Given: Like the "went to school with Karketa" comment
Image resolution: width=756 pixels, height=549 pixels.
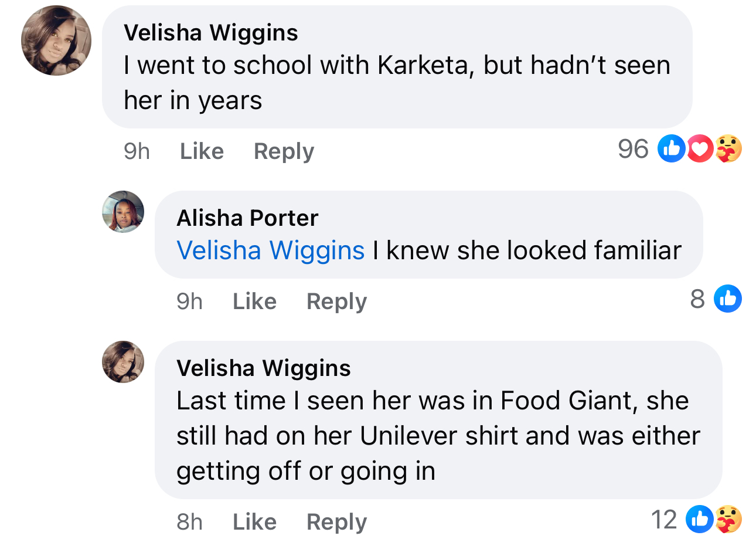Looking at the screenshot, I should pos(202,151).
